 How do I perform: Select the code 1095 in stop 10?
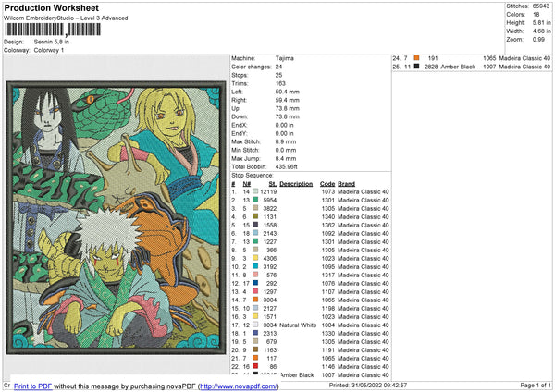click(x=328, y=267)
